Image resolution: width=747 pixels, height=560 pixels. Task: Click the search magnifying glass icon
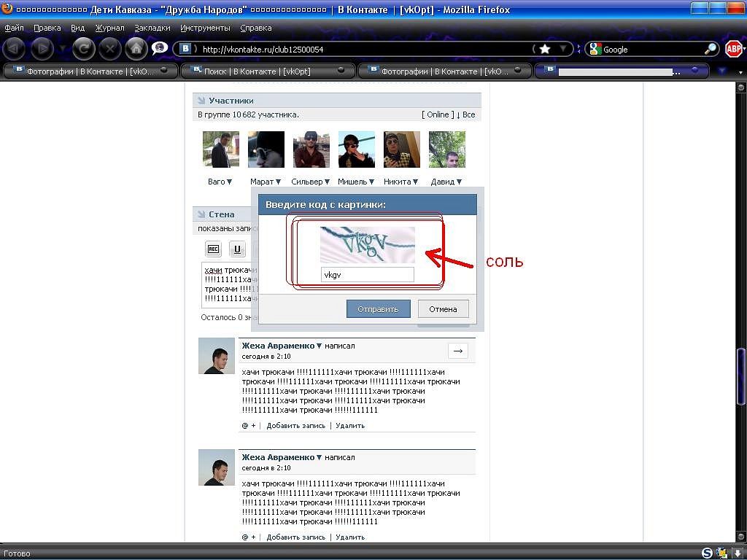point(710,50)
